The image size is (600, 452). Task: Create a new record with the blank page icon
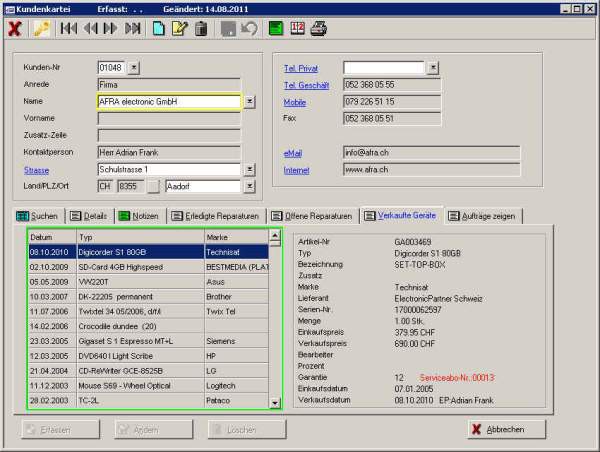[x=159, y=29]
